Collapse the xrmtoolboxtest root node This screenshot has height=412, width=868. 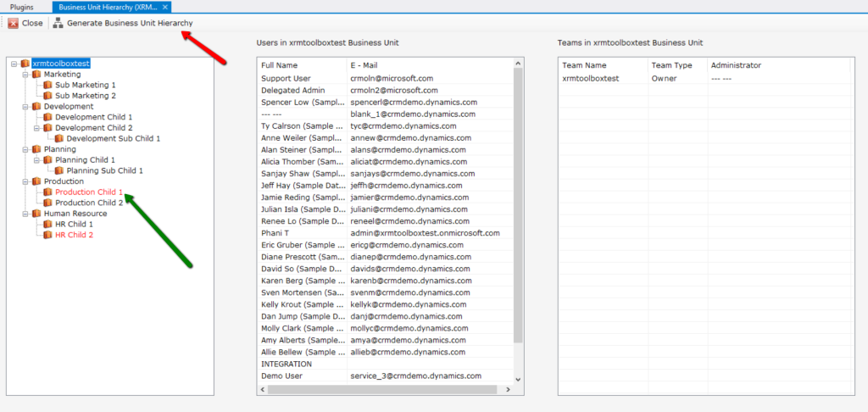pos(14,64)
